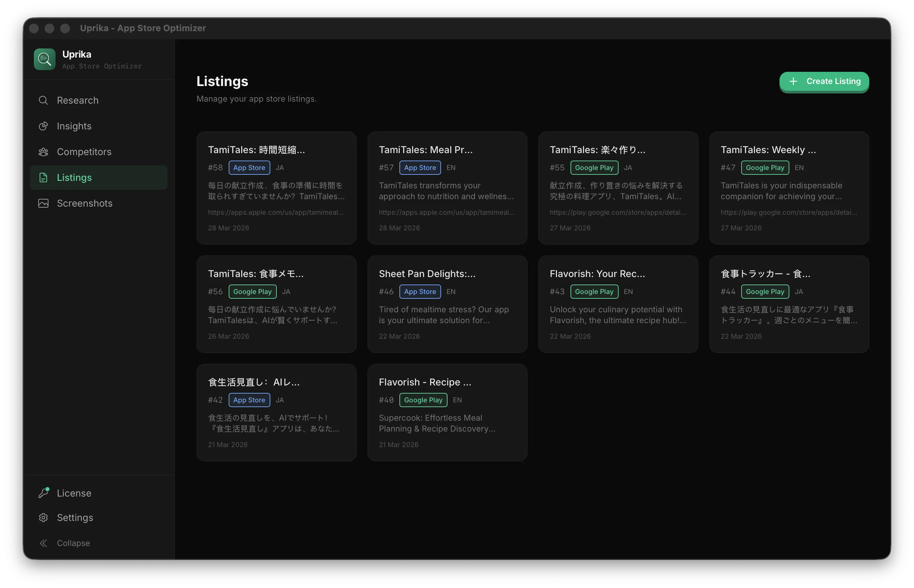914x588 pixels.
Task: Click the Listings page heading
Action: tap(222, 81)
